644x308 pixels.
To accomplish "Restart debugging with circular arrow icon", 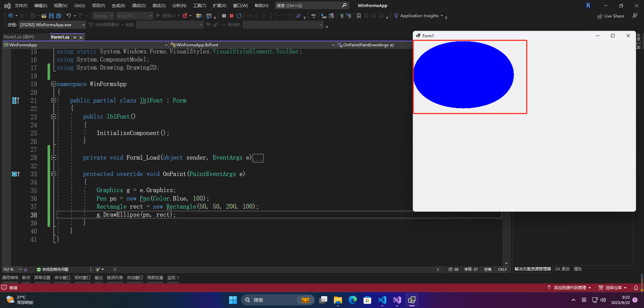I will [239, 16].
